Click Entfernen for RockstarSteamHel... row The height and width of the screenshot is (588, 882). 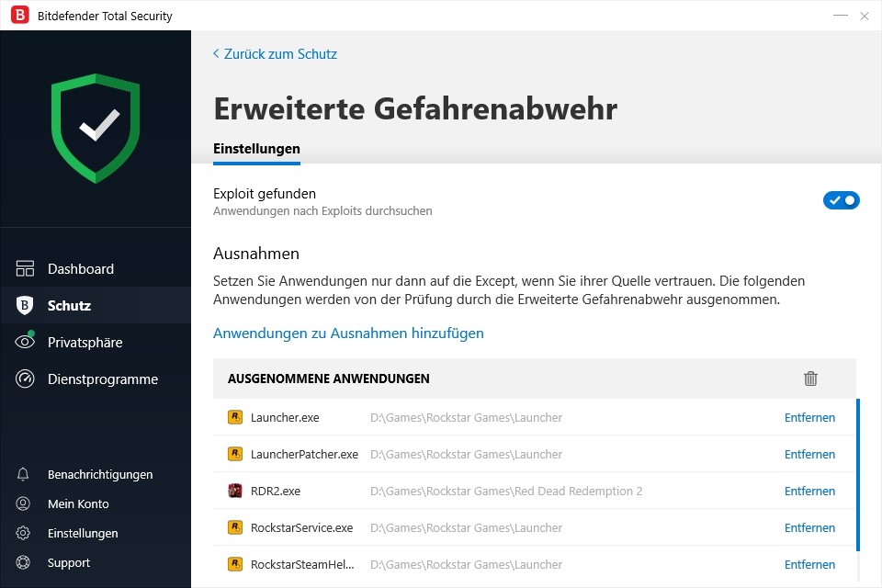(x=809, y=564)
